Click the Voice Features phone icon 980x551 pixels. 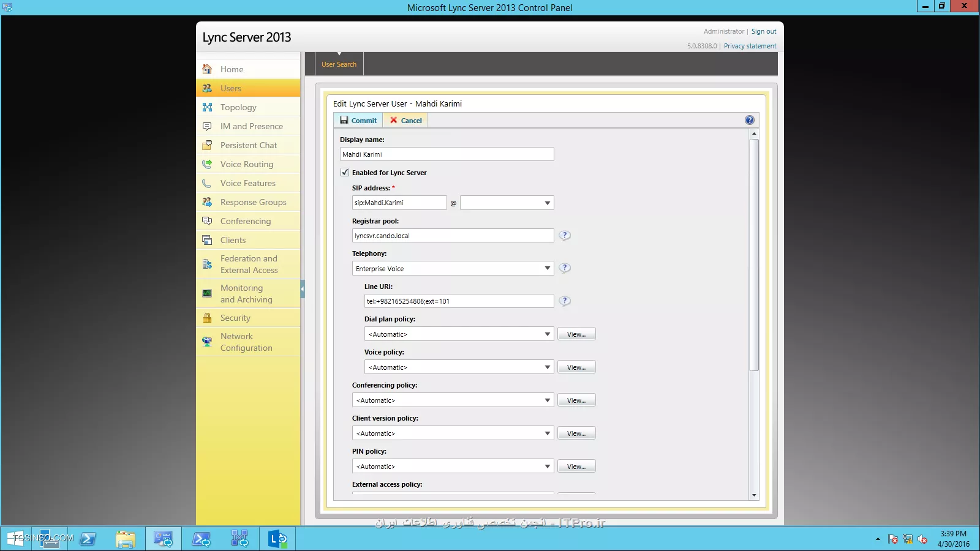[207, 183]
